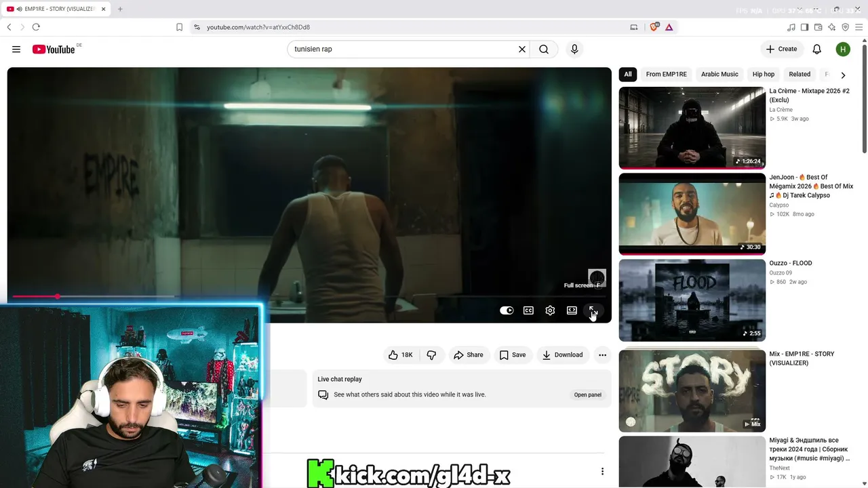Start voice search with the microphone
This screenshot has height=488, width=868.
pyautogui.click(x=574, y=49)
